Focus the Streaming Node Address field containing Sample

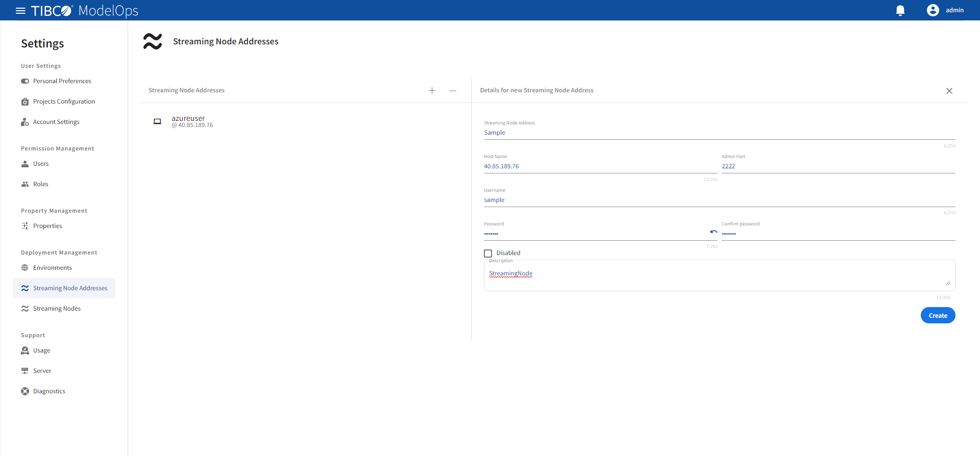point(720,133)
